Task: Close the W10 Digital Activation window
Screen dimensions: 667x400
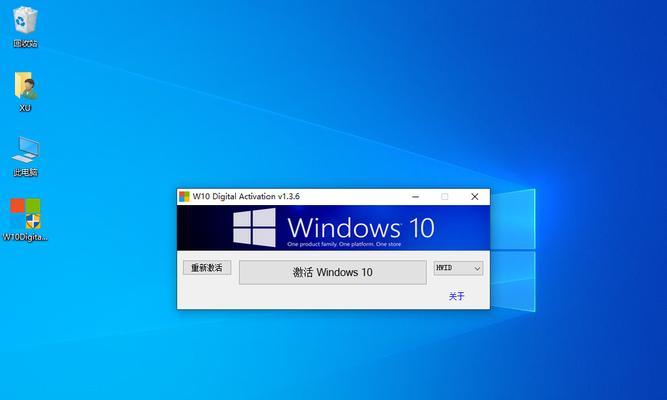Action: 475,197
